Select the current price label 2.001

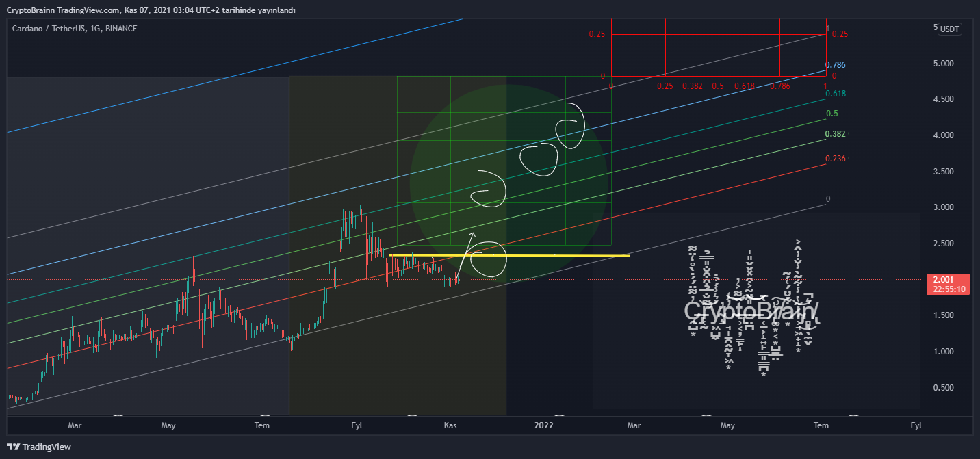pos(942,279)
